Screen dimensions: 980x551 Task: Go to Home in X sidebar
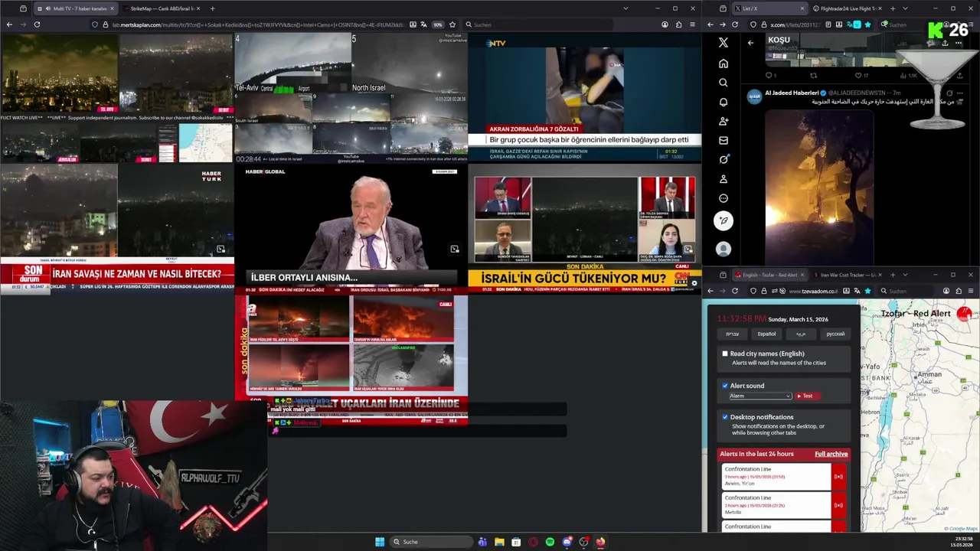click(724, 64)
